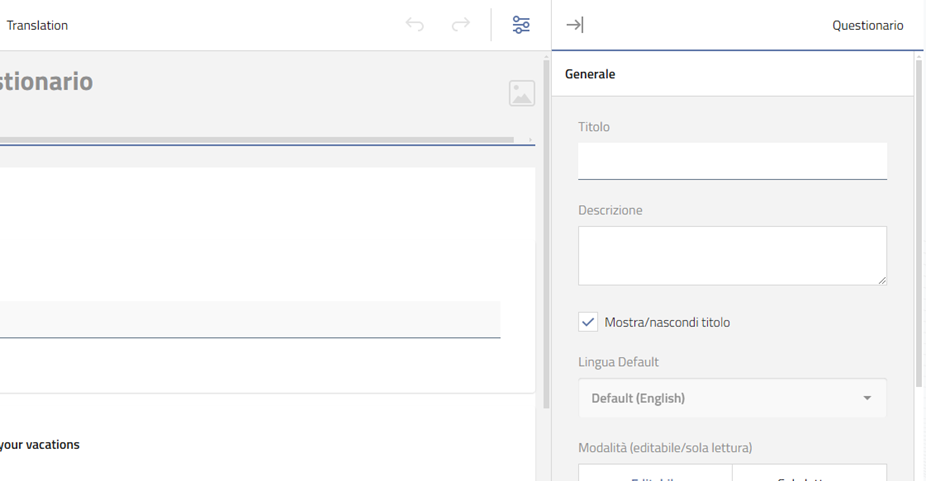The image size is (926, 481).
Task: Click the Descrizione text area
Action: 731,255
